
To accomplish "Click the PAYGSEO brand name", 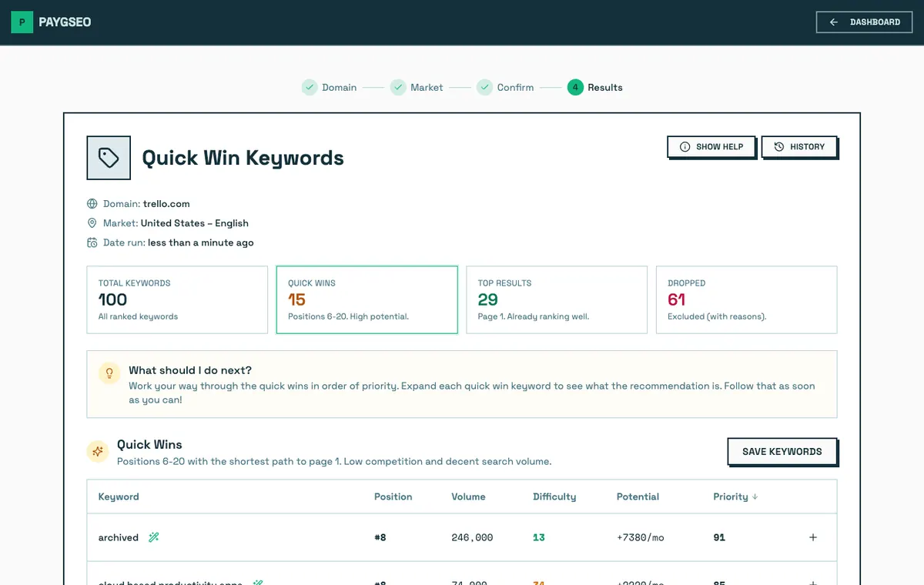I will point(65,22).
